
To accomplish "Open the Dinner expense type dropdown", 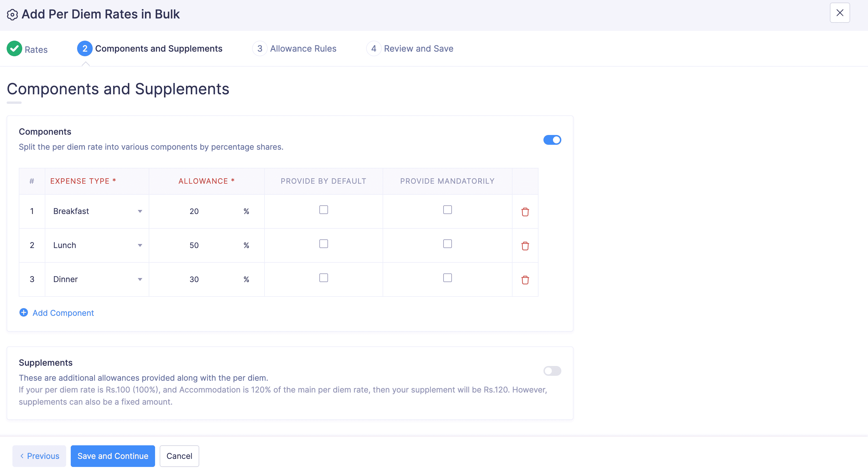I will pos(140,279).
